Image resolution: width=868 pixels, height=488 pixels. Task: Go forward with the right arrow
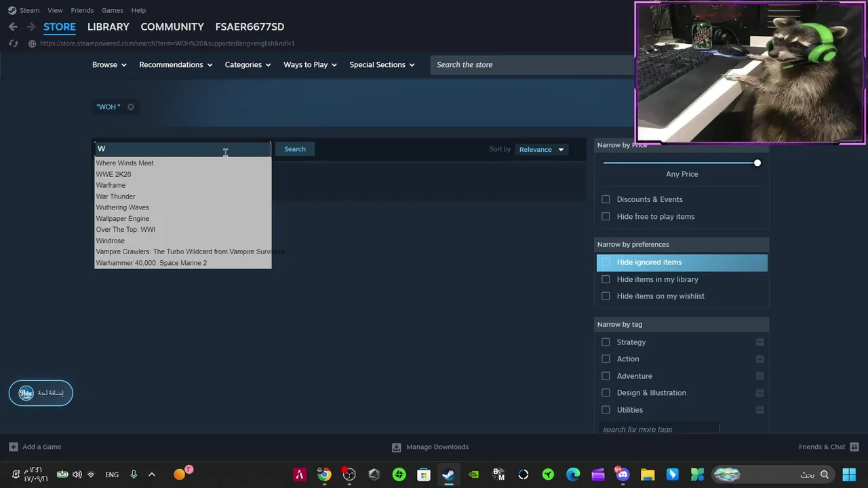click(31, 26)
